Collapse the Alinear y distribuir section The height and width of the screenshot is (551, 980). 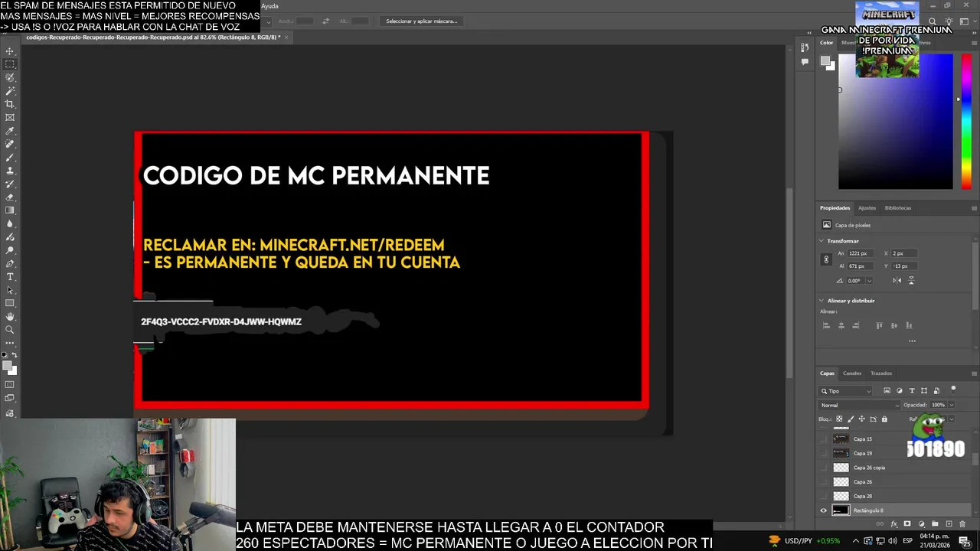tap(822, 301)
